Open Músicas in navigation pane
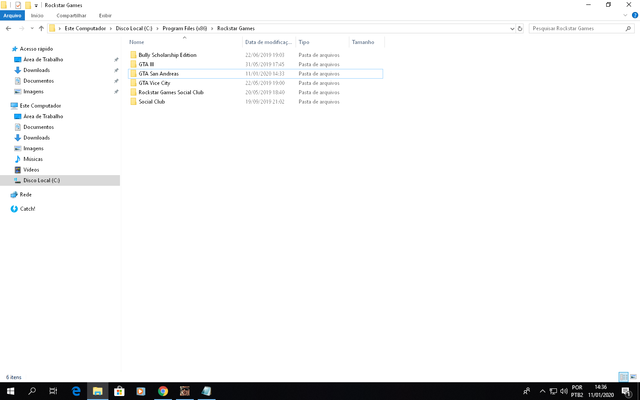 click(33, 159)
